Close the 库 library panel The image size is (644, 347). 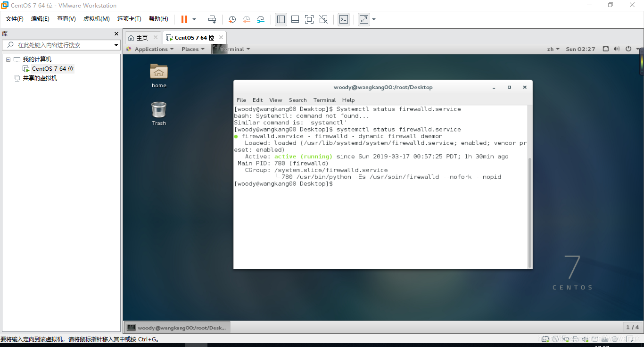[x=116, y=34]
